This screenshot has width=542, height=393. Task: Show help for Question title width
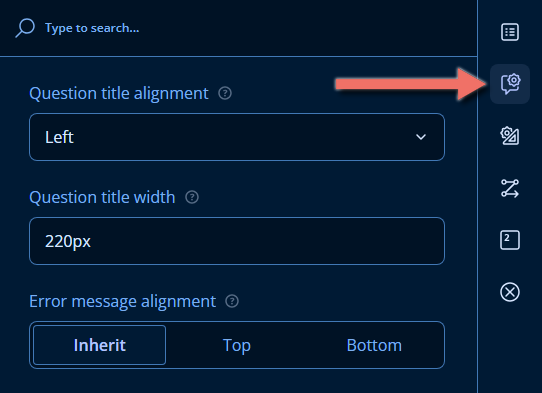192,197
